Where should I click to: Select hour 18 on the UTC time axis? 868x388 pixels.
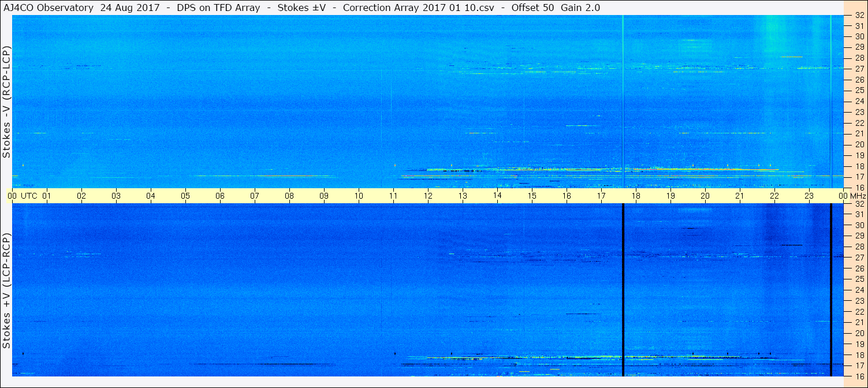click(636, 196)
